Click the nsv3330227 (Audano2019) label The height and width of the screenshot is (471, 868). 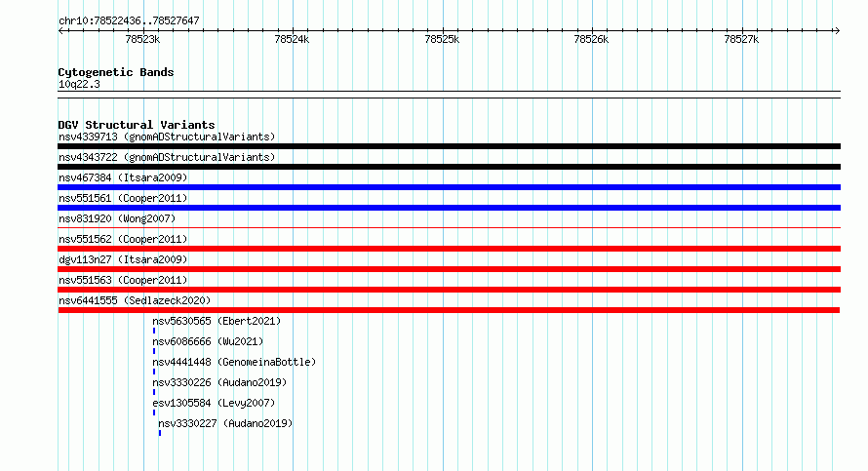click(x=225, y=423)
